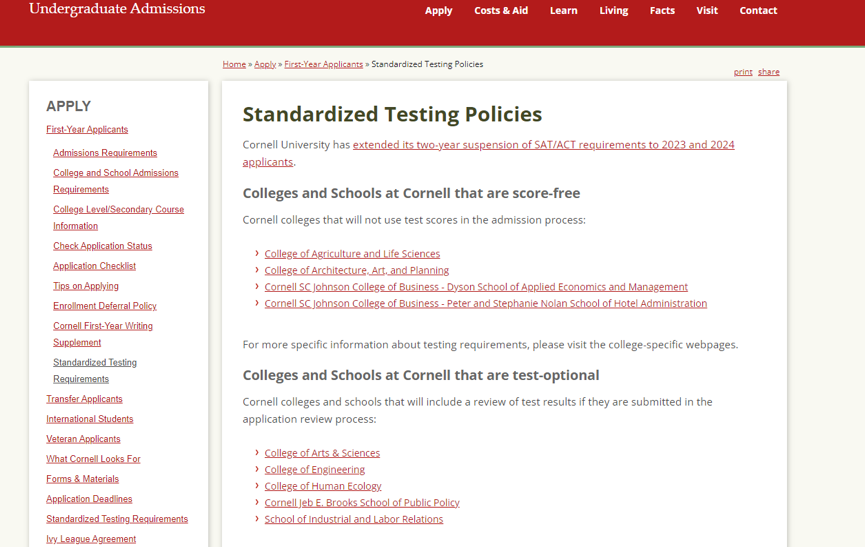
Task: Select the Learn navigation item
Action: coord(563,11)
